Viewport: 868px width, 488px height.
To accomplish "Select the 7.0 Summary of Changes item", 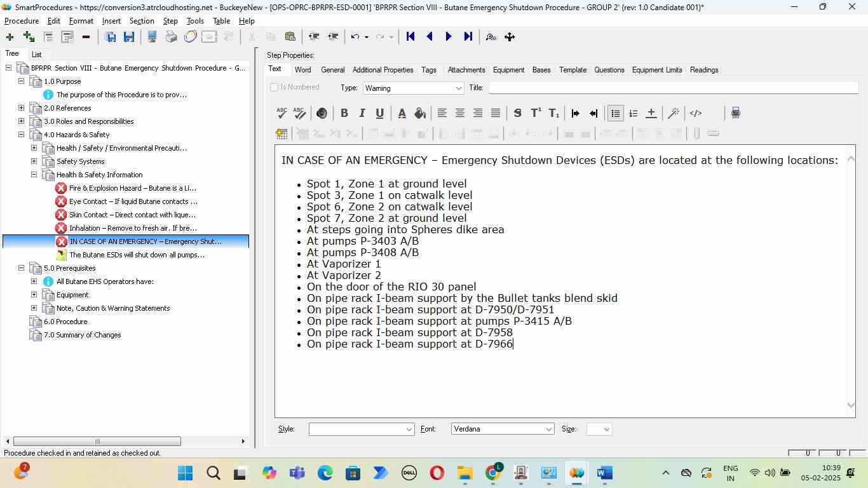I will 82,335.
